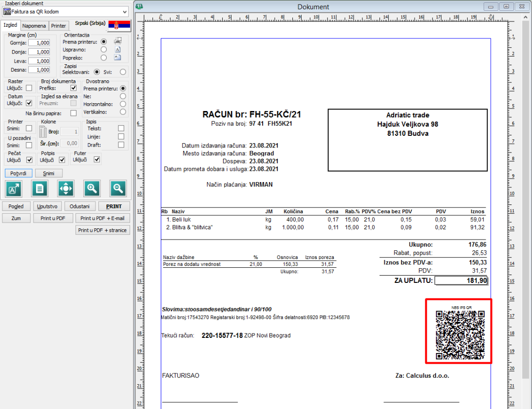Click the document type icon in Izaberi dokument
This screenshot has height=409, width=532.
tap(7, 12)
